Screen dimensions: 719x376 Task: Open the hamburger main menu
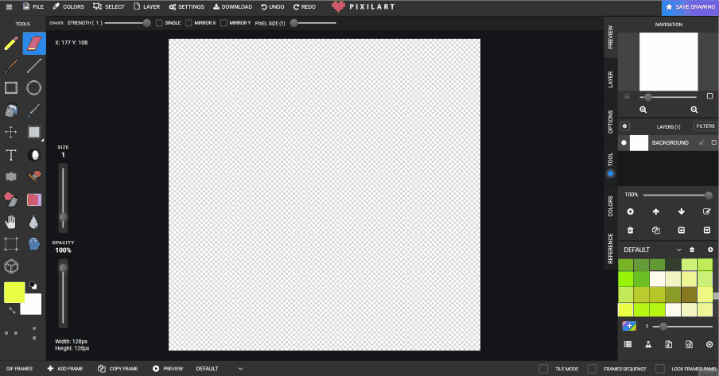pyautogui.click(x=9, y=7)
